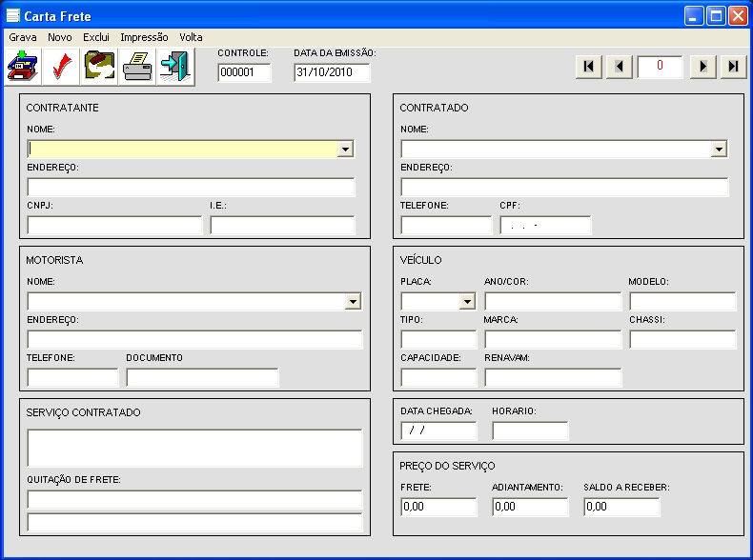Click the Exclui (delete) toolbar icon
This screenshot has height=560, width=753.
pos(99,67)
